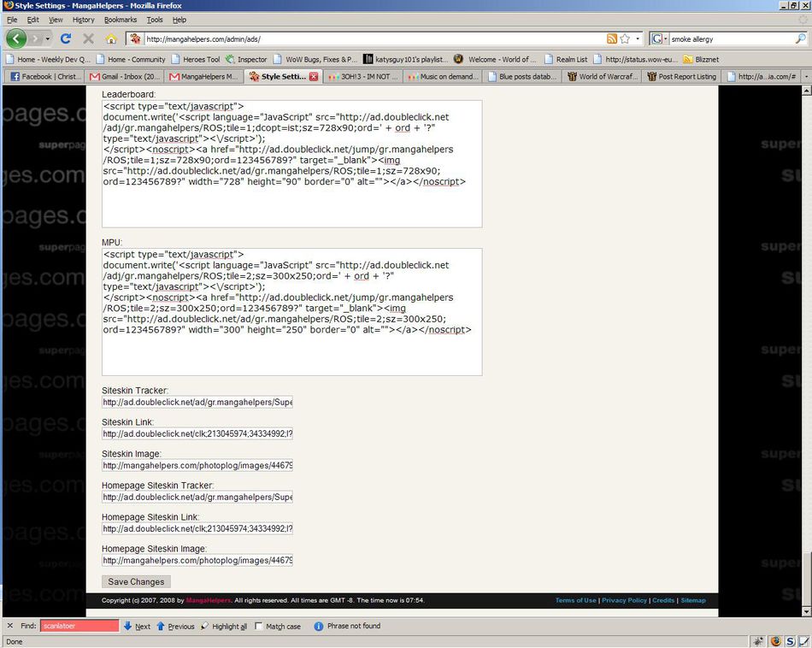Open the address bar history dropdown
The image size is (812, 648).
(x=638, y=38)
